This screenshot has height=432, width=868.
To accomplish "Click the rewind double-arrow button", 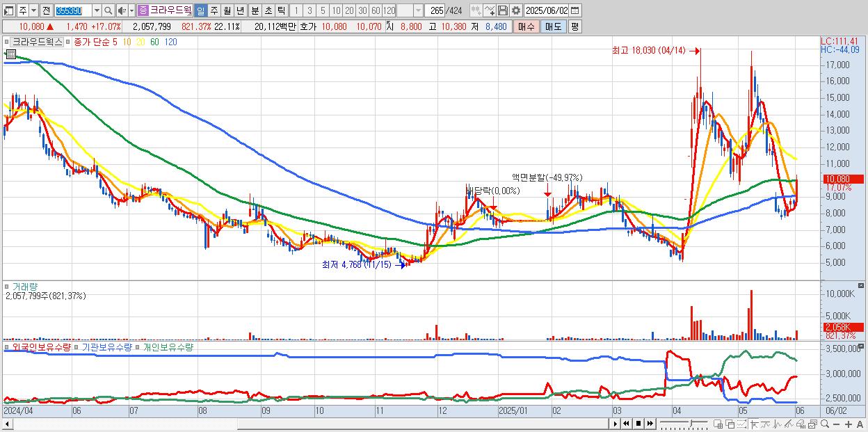I will [x=626, y=424].
